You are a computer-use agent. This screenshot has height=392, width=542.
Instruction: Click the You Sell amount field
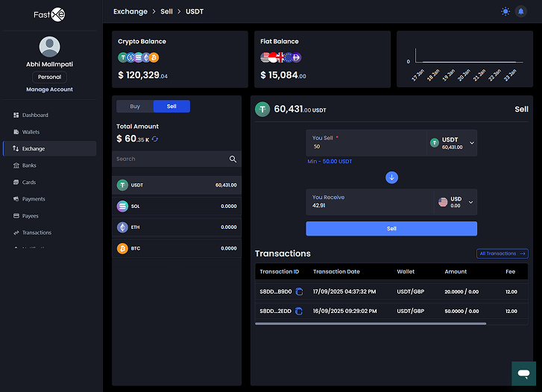pyautogui.click(x=365, y=146)
